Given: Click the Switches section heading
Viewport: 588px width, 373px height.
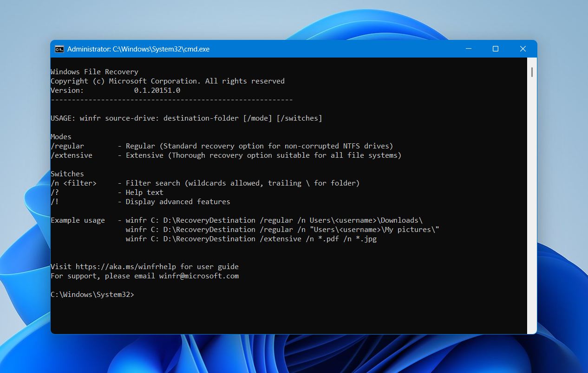Looking at the screenshot, I should [x=67, y=174].
